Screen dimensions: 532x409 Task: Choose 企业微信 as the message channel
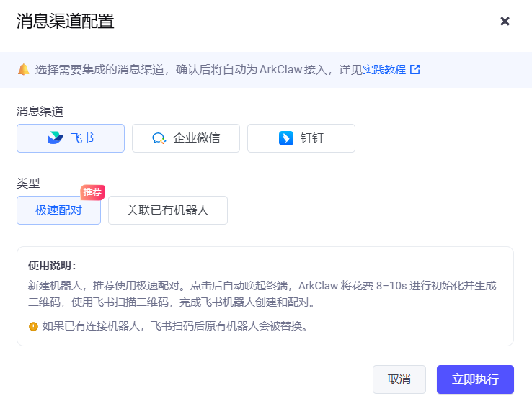[196, 138]
